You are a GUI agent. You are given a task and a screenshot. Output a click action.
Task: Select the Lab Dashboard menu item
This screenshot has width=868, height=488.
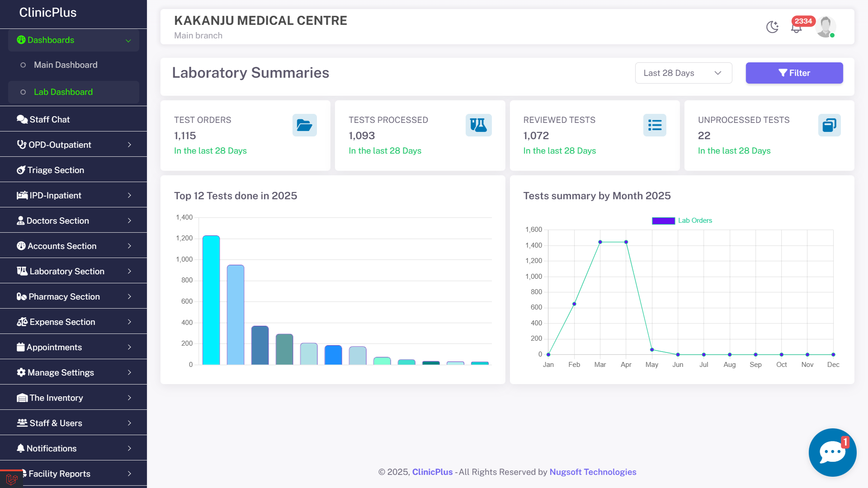(63, 92)
